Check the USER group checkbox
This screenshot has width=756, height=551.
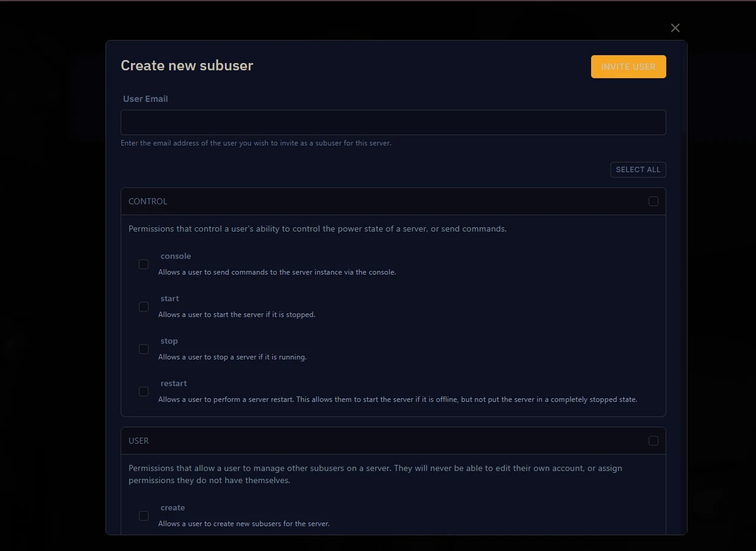(653, 441)
